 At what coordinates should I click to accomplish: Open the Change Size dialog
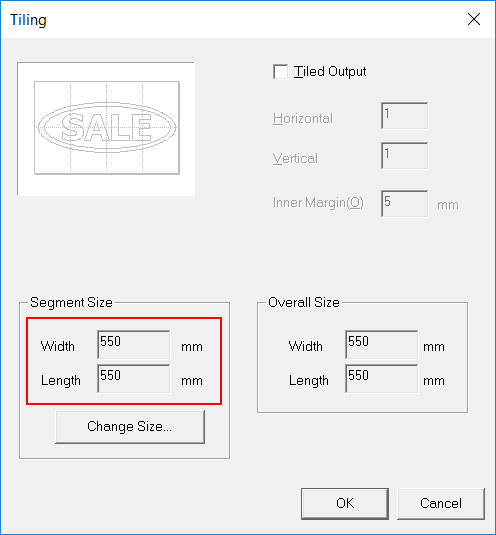tap(130, 427)
